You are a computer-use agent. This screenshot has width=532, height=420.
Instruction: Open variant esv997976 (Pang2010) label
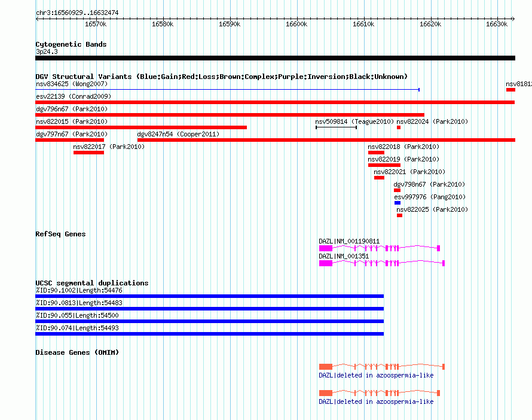coord(430,197)
